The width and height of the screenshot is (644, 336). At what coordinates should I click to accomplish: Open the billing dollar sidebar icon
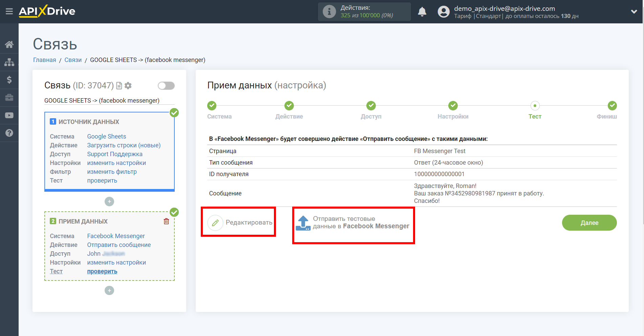pyautogui.click(x=9, y=80)
